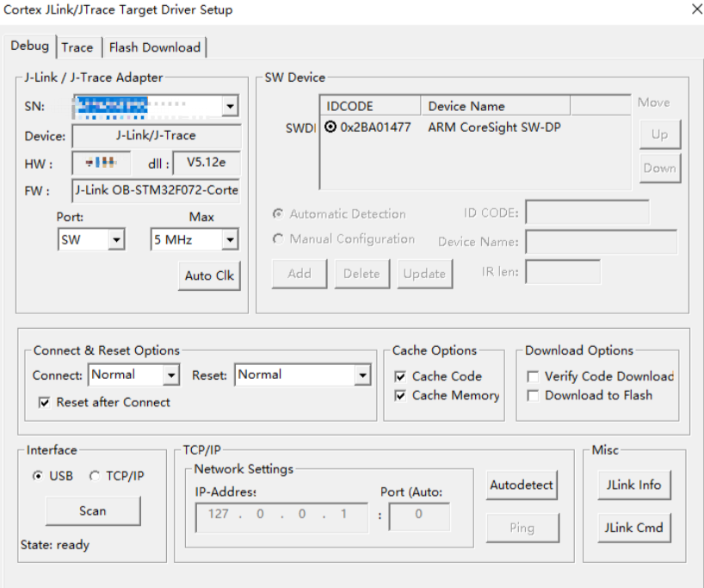The height and width of the screenshot is (588, 704).
Task: Click the Auto Clk button
Action: click(x=210, y=275)
